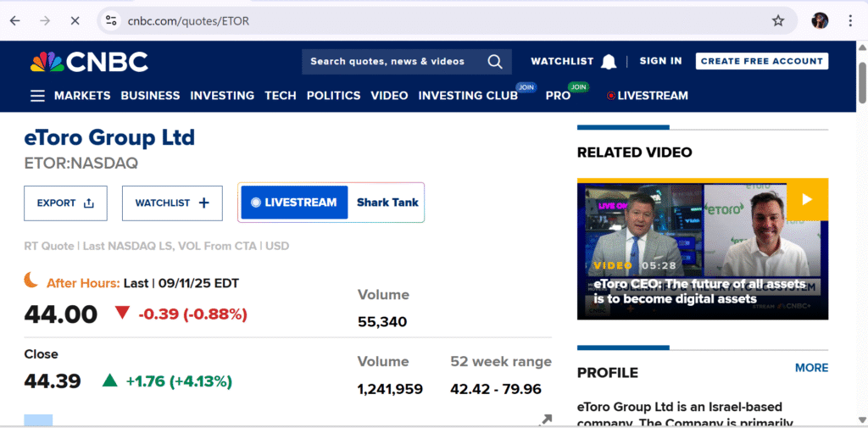Click the plus icon on Watchlist button
Screen dimensions: 868x428
[203, 203]
